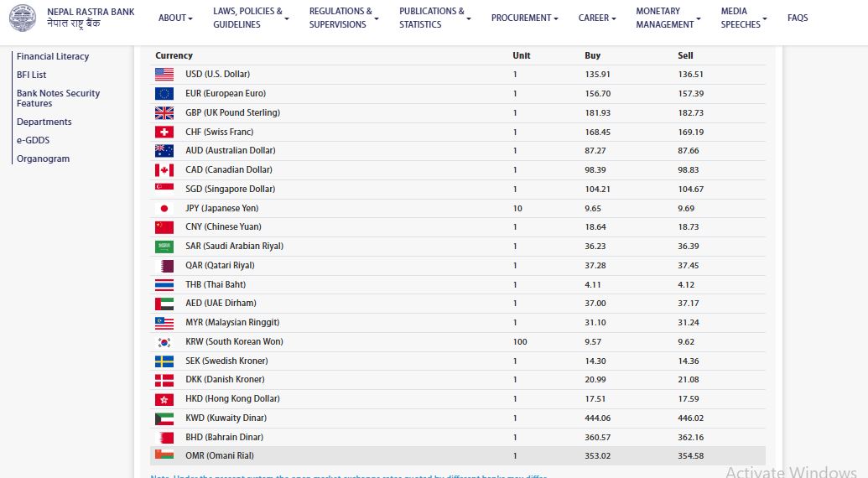The width and height of the screenshot is (868, 478).
Task: Click USD buy rate 135.91
Action: (x=597, y=74)
